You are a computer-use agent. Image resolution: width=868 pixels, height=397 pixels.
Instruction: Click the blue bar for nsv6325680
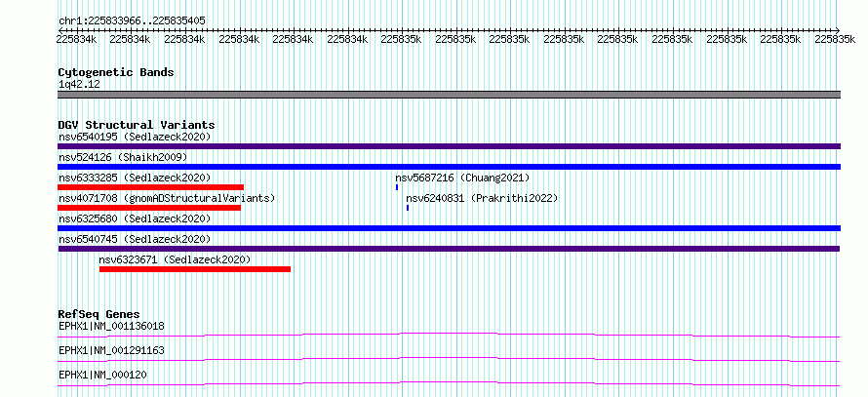(449, 228)
